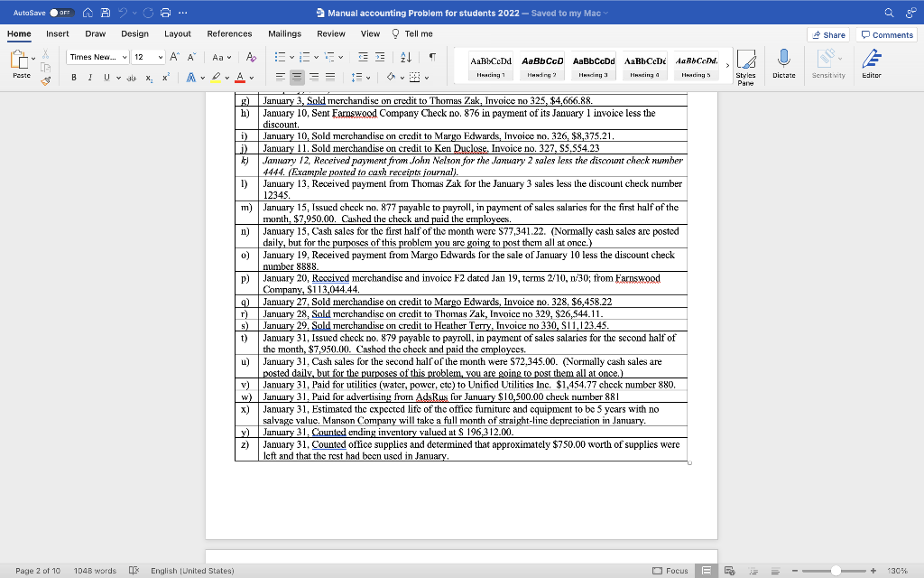The width and height of the screenshot is (924, 578).
Task: Click the 1048 words count in the status bar
Action: pyautogui.click(x=95, y=571)
